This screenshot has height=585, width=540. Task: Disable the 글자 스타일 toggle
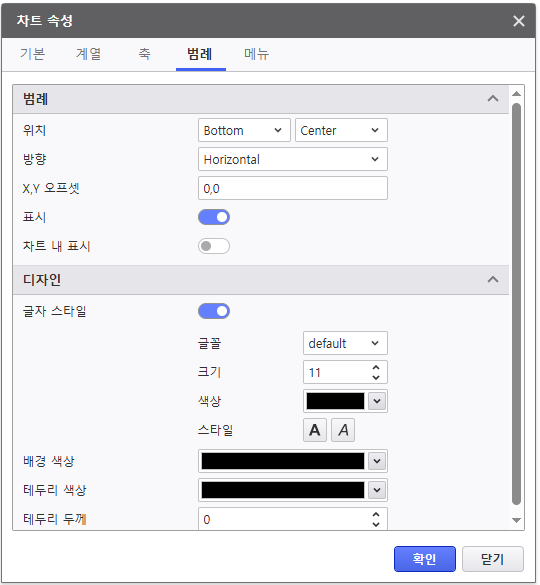(x=214, y=311)
